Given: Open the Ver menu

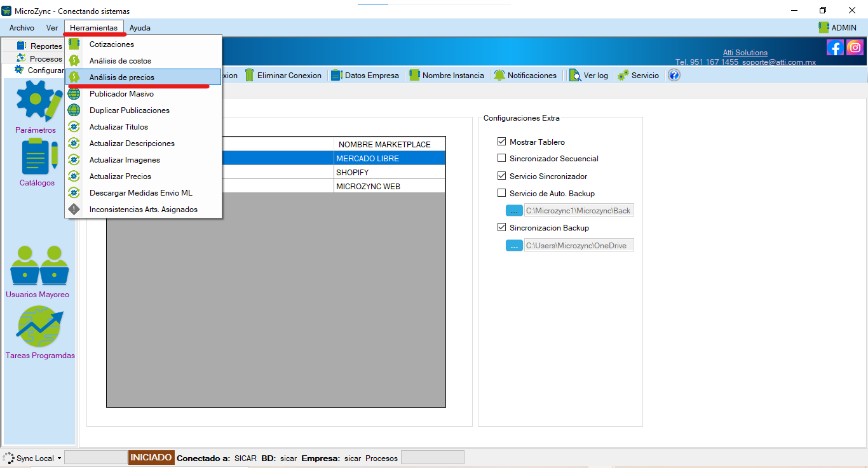Looking at the screenshot, I should [x=52, y=28].
